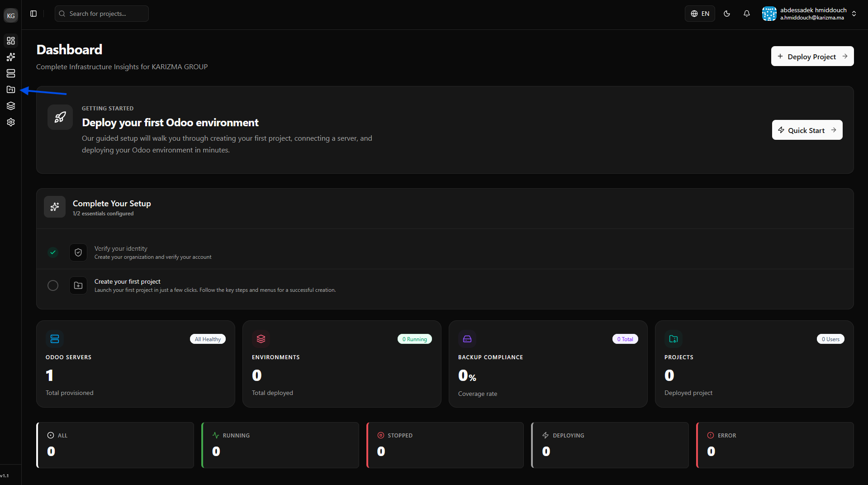
Task: Open the Verify your identity step
Action: click(445, 252)
